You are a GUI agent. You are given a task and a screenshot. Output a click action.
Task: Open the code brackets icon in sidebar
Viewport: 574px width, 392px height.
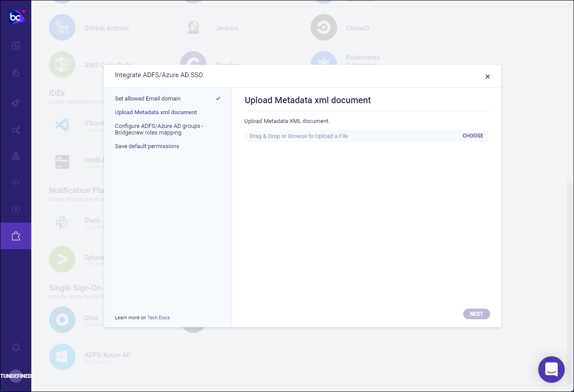coord(16,183)
